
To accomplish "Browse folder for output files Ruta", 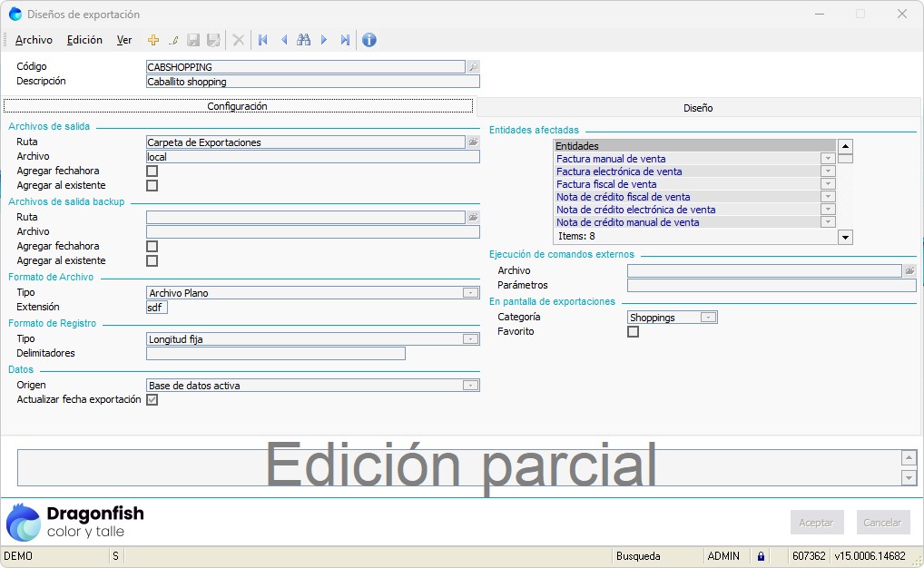I will [x=473, y=142].
